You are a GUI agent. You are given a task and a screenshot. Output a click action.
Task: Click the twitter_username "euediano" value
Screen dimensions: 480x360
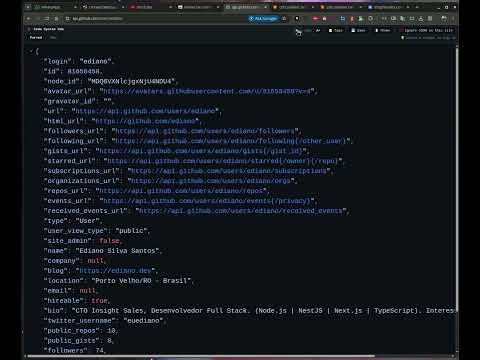tap(143, 321)
